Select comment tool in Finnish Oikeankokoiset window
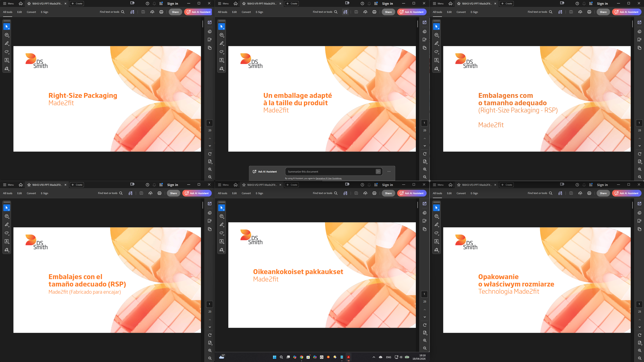The width and height of the screenshot is (644, 362). [221, 216]
